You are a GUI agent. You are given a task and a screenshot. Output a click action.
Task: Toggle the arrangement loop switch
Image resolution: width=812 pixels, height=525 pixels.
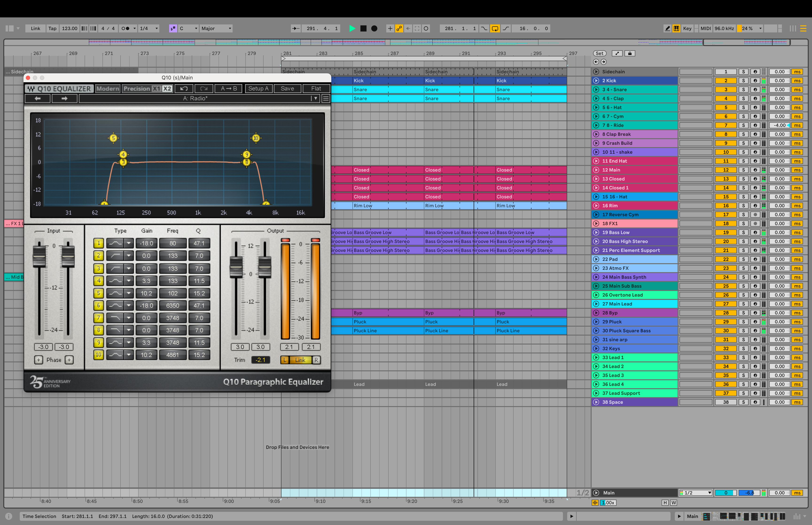tap(495, 29)
